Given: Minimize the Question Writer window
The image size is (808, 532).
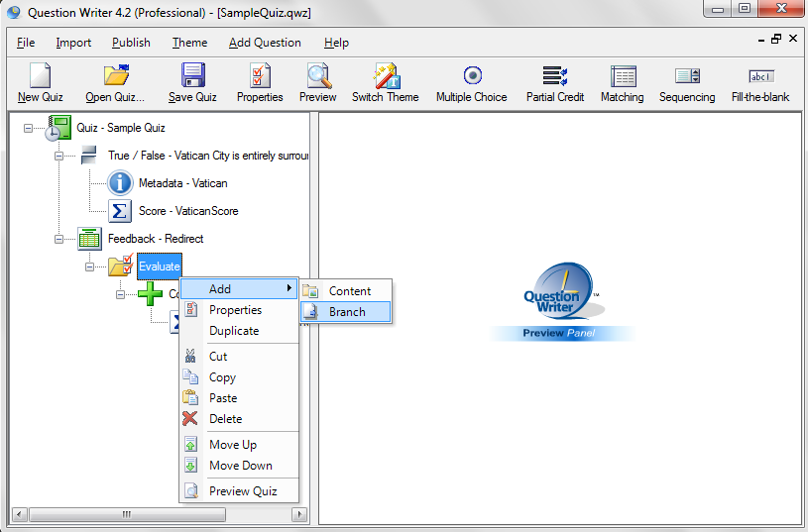Looking at the screenshot, I should (x=719, y=8).
